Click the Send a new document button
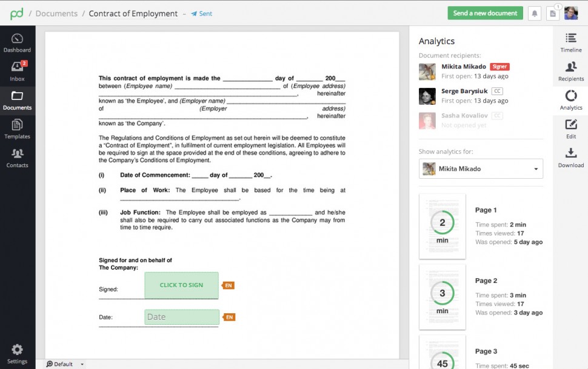 coord(485,13)
